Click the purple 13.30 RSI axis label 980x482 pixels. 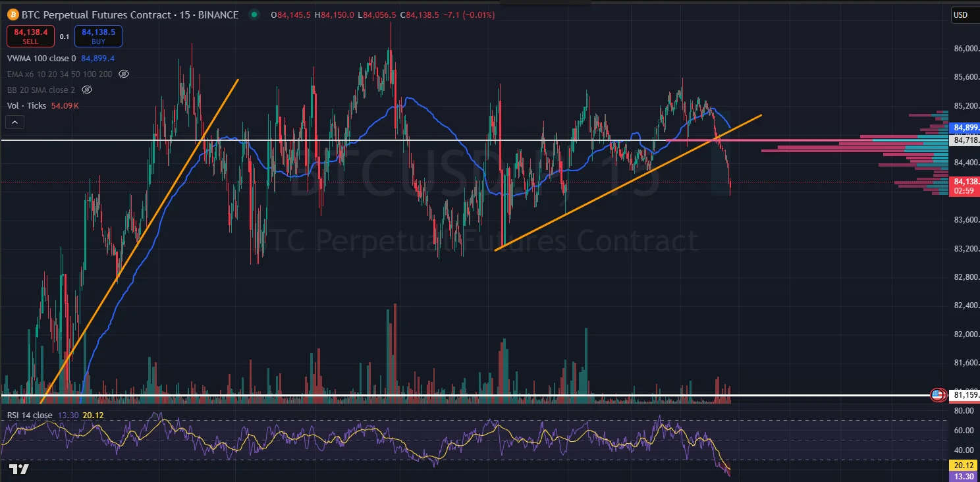(964, 475)
